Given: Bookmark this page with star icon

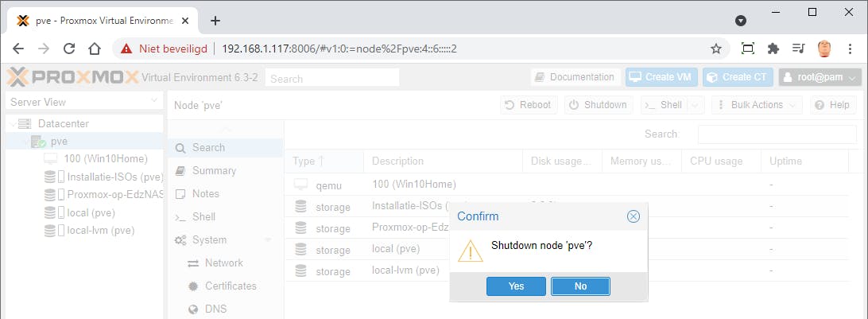Looking at the screenshot, I should tap(715, 49).
